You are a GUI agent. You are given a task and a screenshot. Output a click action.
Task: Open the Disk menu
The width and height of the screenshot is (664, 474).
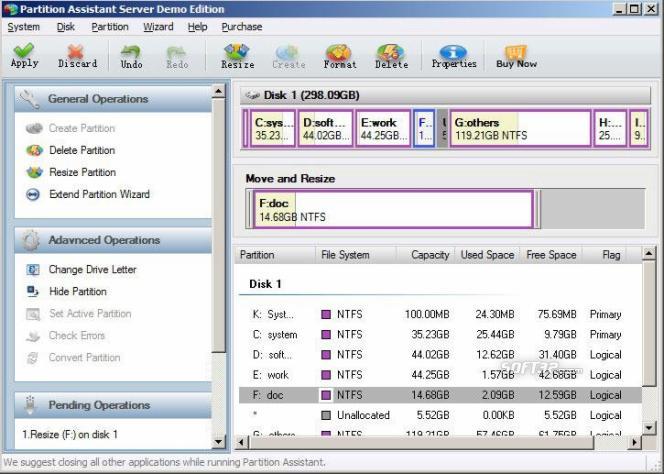point(66,27)
